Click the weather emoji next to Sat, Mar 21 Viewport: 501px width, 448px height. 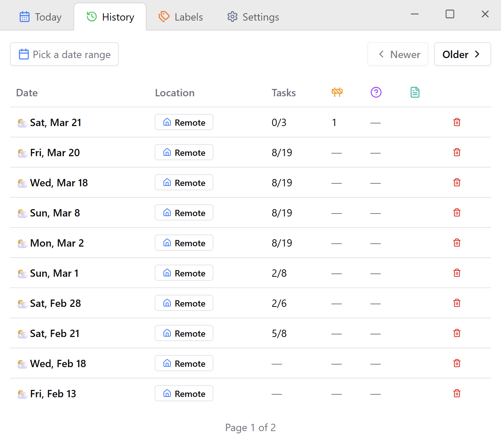[x=22, y=122]
